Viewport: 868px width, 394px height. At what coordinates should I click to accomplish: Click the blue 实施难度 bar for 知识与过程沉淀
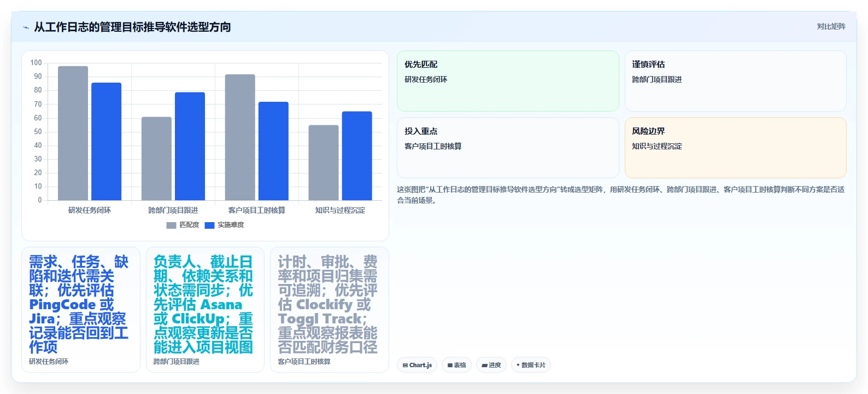click(x=357, y=156)
